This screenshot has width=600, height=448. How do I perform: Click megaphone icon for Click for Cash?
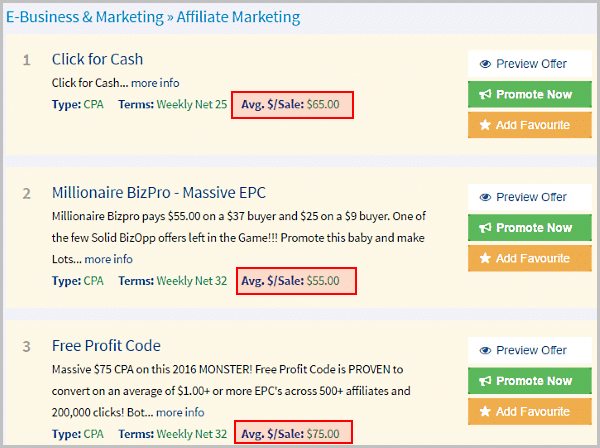coord(485,94)
